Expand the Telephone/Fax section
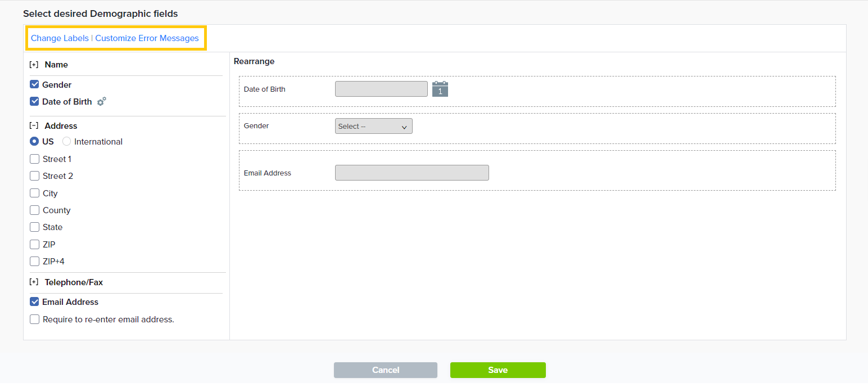Image resolution: width=868 pixels, height=387 pixels. click(34, 282)
